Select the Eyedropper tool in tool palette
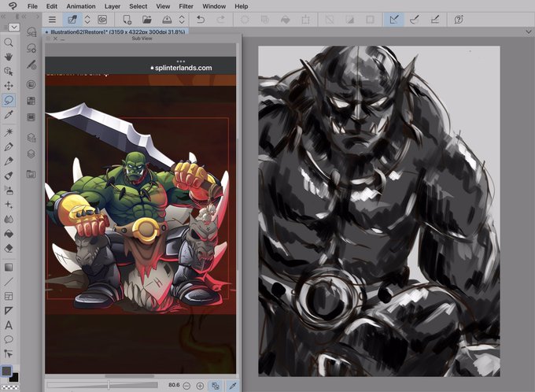This screenshot has height=392, width=535. click(x=9, y=115)
